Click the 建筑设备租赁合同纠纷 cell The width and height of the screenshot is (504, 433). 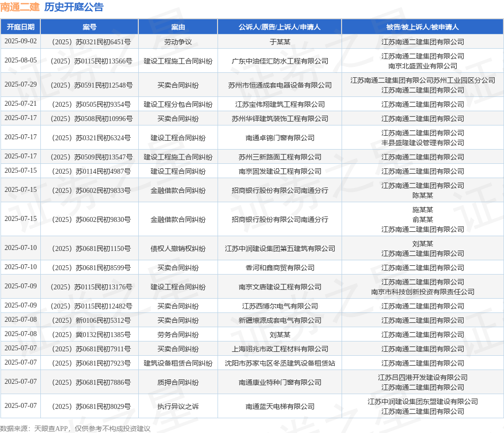tap(178, 363)
